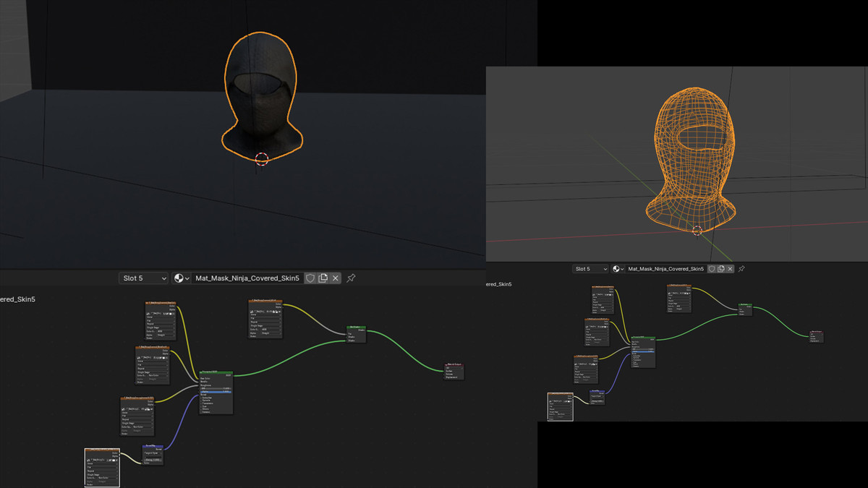Toggle the pin icon in right node editor
Viewport: 868px width, 488px height.
(x=741, y=269)
